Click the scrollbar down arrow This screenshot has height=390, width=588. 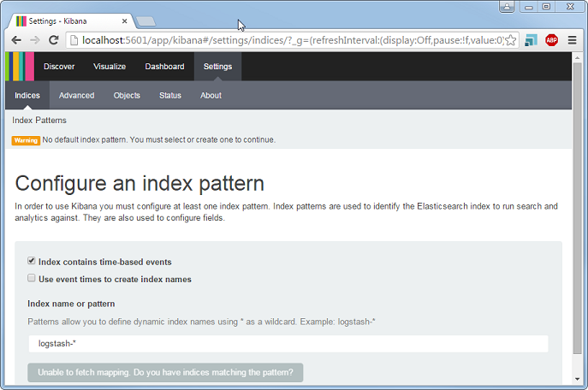pyautogui.click(x=577, y=379)
